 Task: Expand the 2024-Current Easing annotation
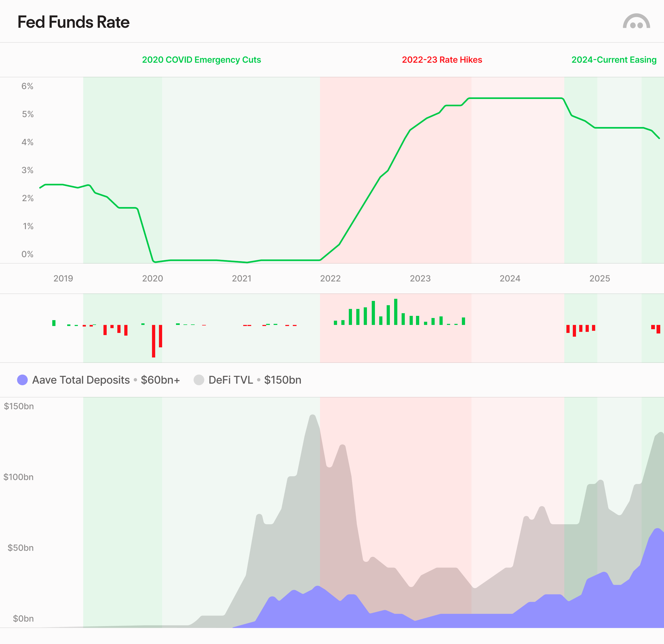click(x=614, y=60)
